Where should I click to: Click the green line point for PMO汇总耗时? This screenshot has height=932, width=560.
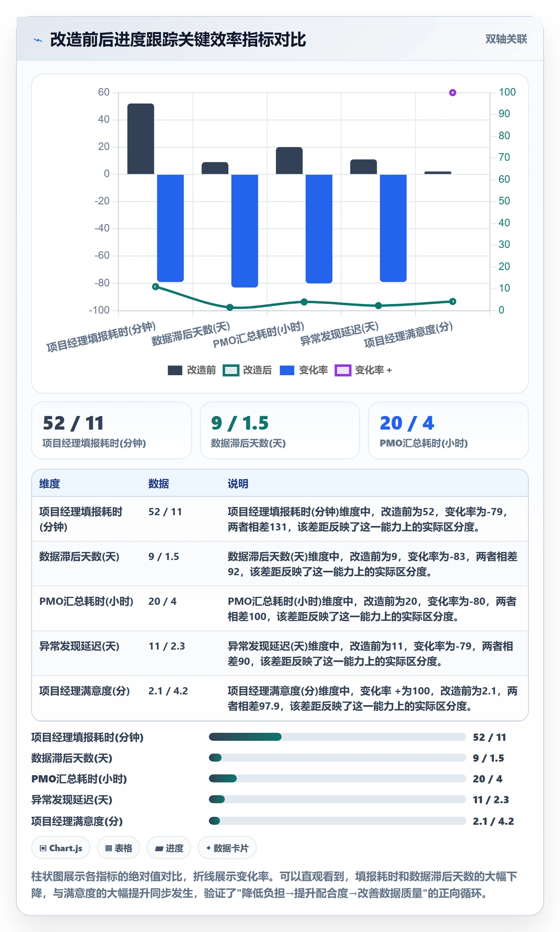(304, 302)
